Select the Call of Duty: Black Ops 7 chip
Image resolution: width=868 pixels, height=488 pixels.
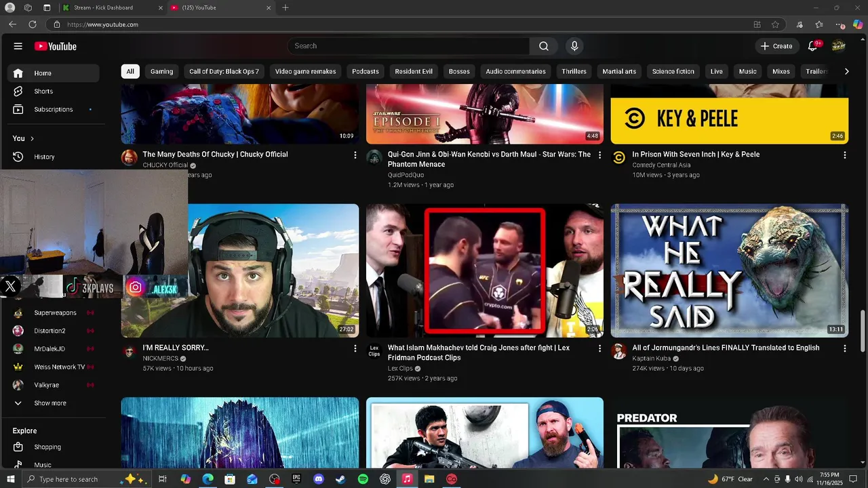(224, 71)
